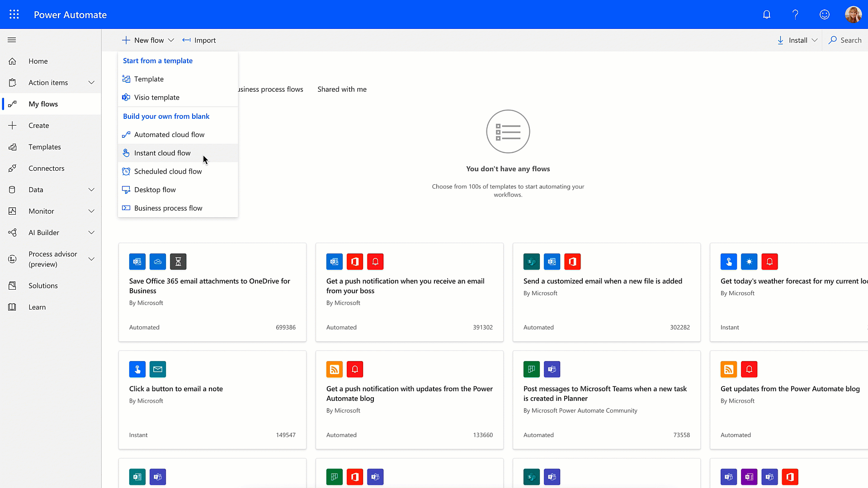The width and height of the screenshot is (868, 488).
Task: Expand the Action items menu
Action: click(x=91, y=82)
